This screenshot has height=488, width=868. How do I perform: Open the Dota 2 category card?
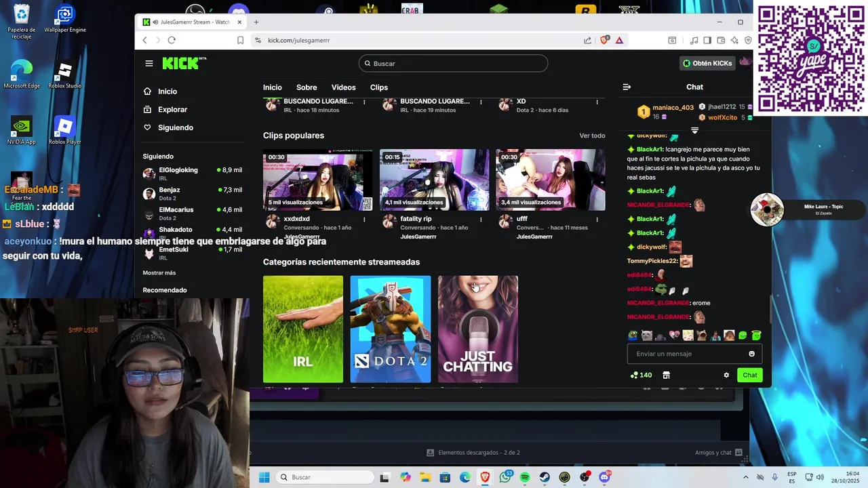[x=391, y=329]
